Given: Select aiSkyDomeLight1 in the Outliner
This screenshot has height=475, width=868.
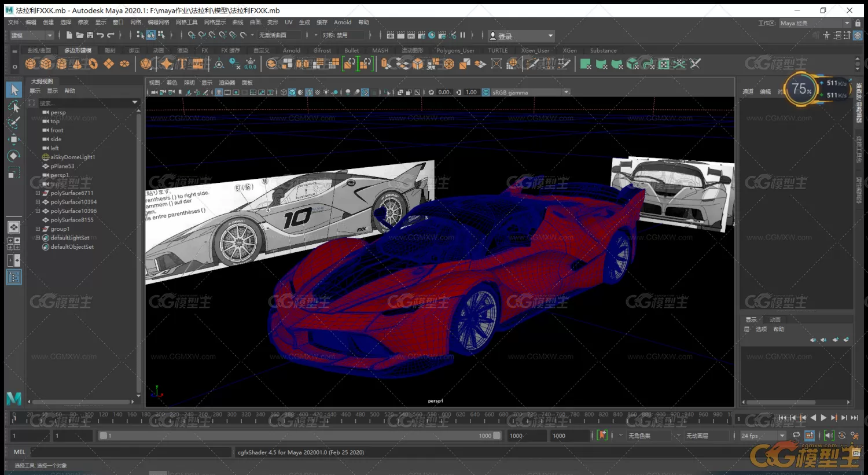Looking at the screenshot, I should tap(72, 157).
